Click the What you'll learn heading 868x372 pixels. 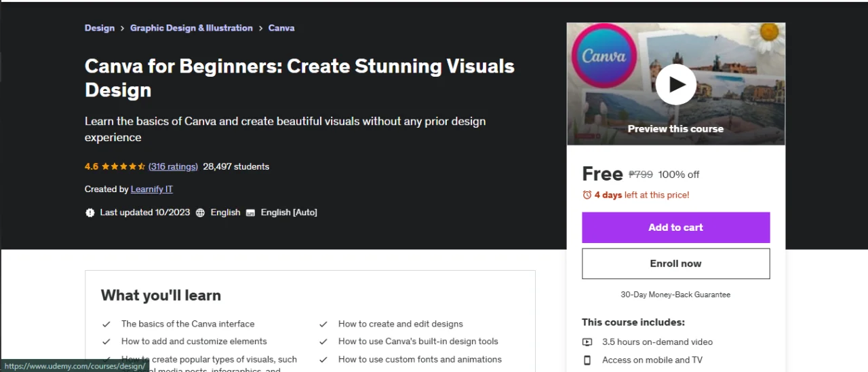(161, 295)
